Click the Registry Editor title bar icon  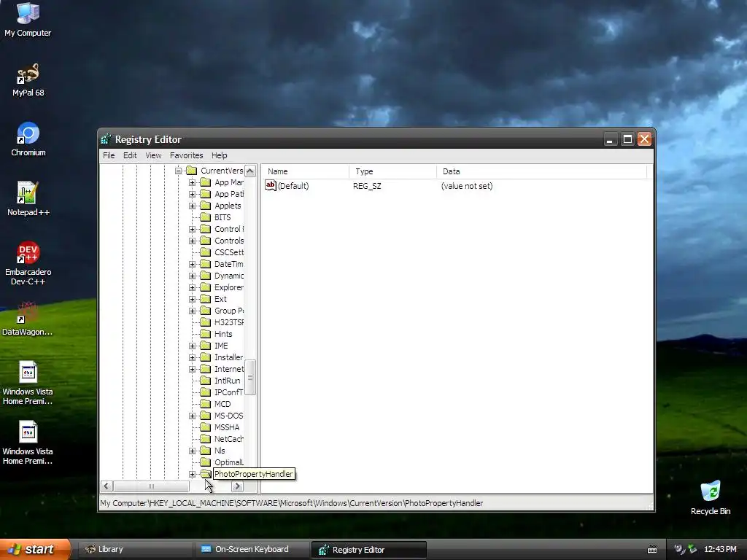pos(106,139)
